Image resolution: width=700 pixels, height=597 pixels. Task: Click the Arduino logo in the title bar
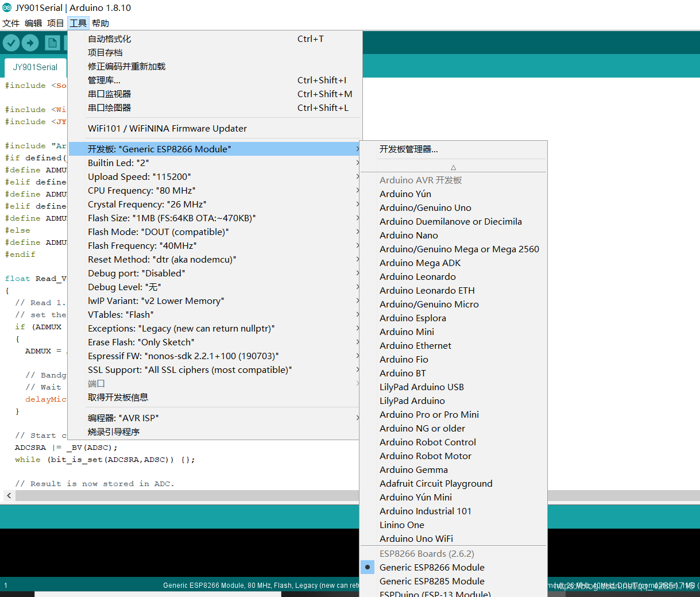[7, 8]
